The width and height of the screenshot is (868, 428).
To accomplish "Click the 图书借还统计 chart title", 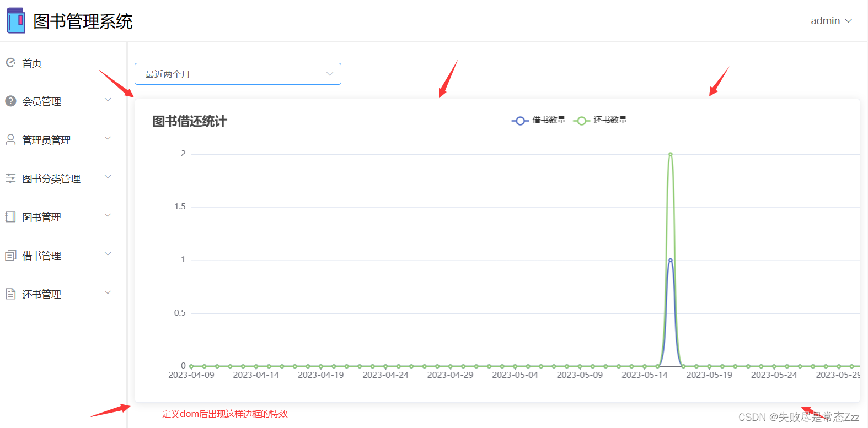I will 189,122.
